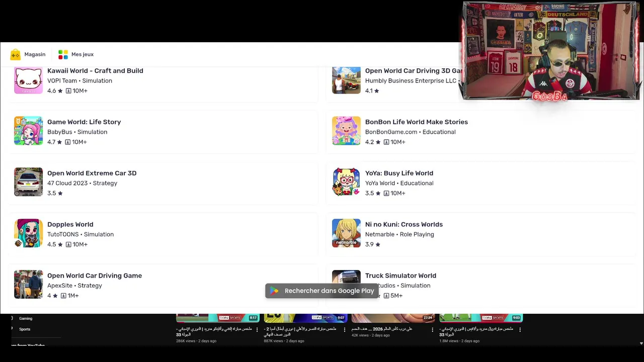Open Open World Car Driving Game icon
Screen dimensions: 644x362
(x=28, y=285)
